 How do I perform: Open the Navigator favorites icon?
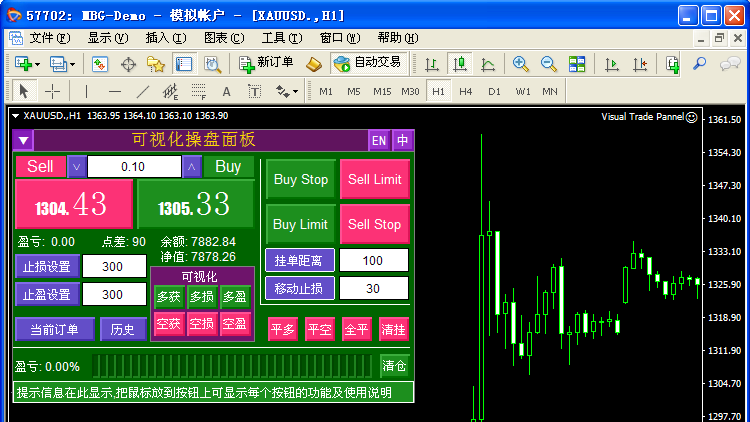pyautogui.click(x=156, y=64)
